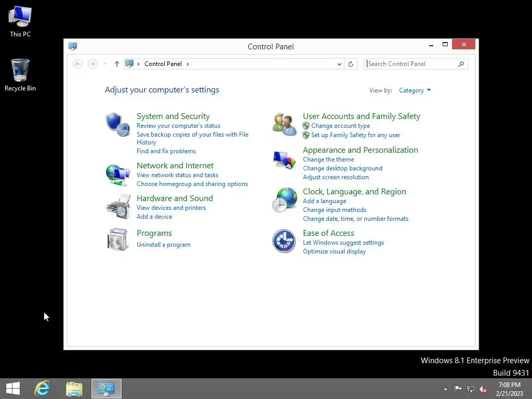This screenshot has height=399, width=532.
Task: Open the Appearance and Personalization monitor icon
Action: click(x=284, y=160)
